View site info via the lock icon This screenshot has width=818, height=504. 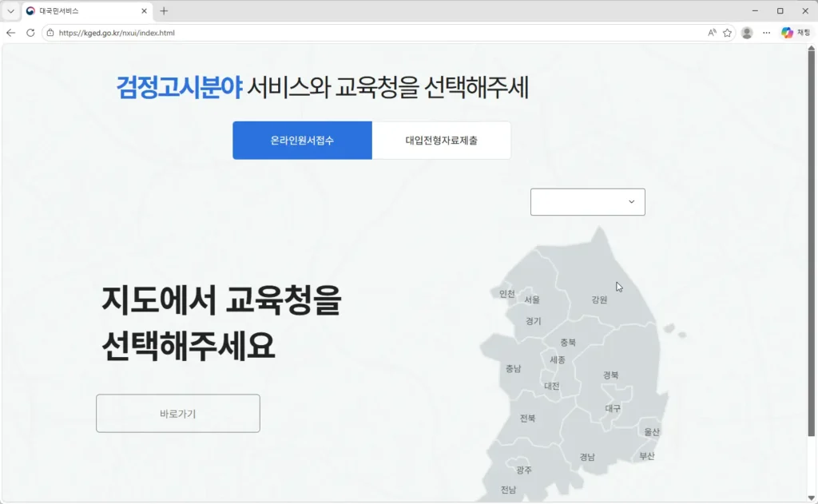[x=50, y=33]
